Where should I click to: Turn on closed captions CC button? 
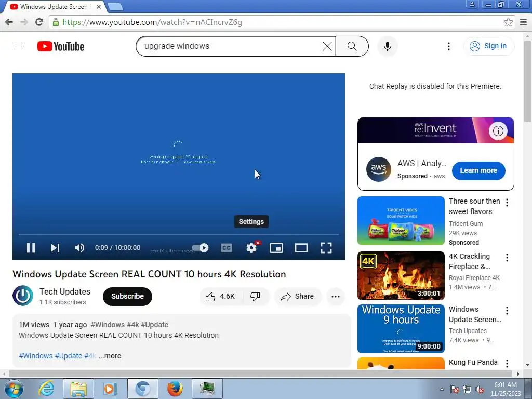tap(227, 248)
